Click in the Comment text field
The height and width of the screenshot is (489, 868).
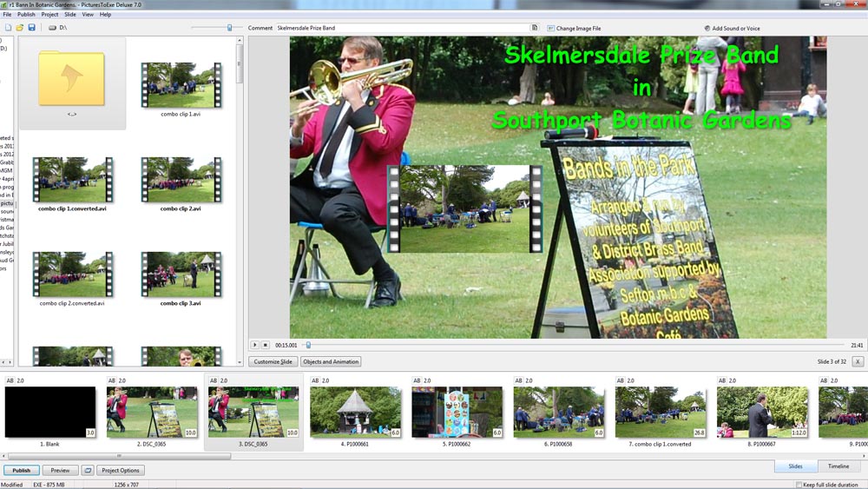(x=403, y=28)
